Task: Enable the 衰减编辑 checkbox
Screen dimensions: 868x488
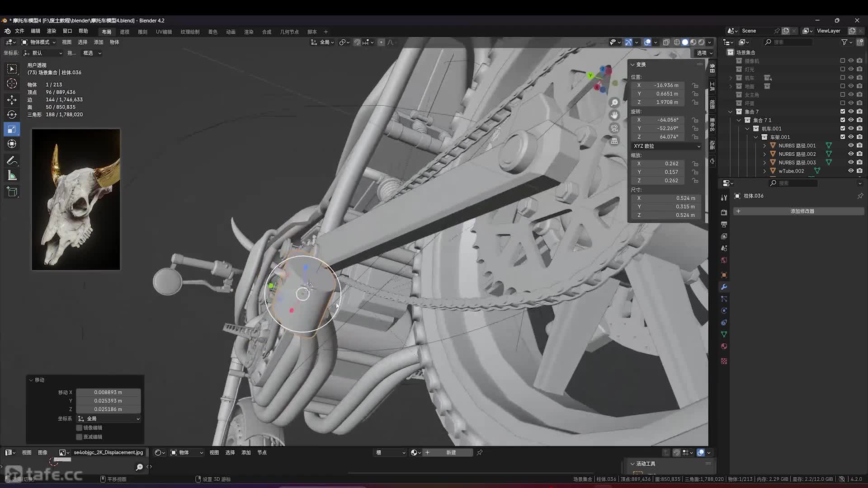Action: tap(79, 437)
